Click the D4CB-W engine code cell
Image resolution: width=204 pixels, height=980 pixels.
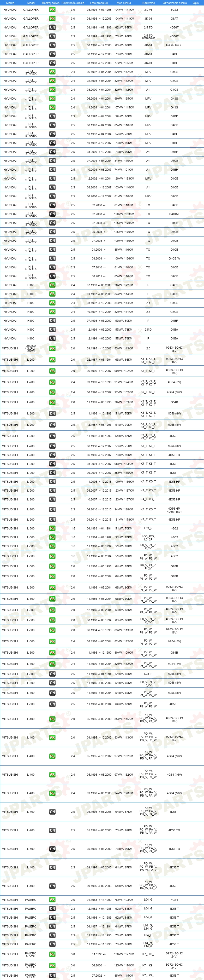pyautogui.click(x=174, y=259)
